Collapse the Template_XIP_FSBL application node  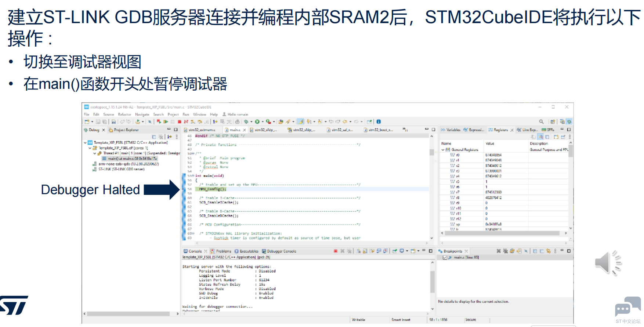[85, 142]
